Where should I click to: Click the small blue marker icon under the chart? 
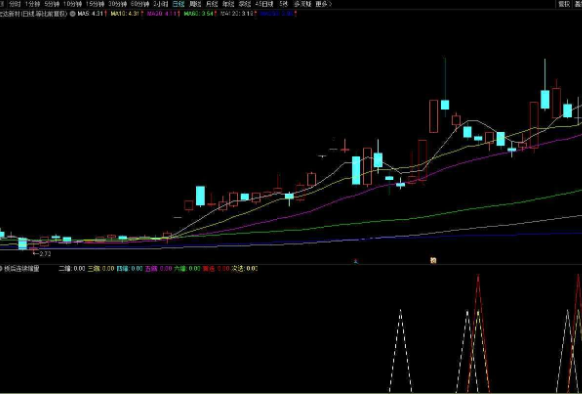pos(356,261)
